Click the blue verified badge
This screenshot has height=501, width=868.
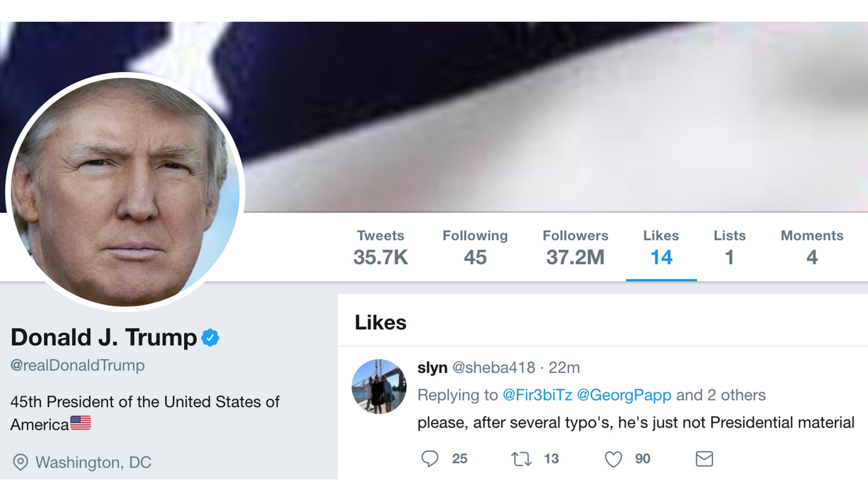(x=210, y=338)
